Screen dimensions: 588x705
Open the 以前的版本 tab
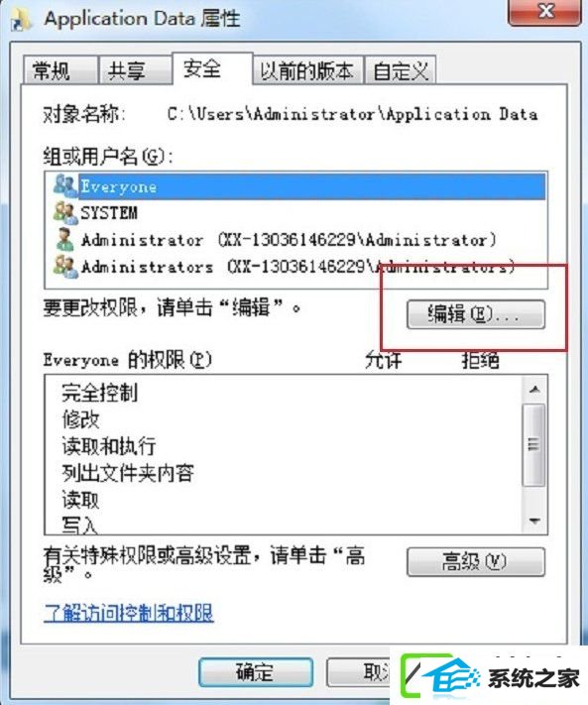click(x=307, y=70)
